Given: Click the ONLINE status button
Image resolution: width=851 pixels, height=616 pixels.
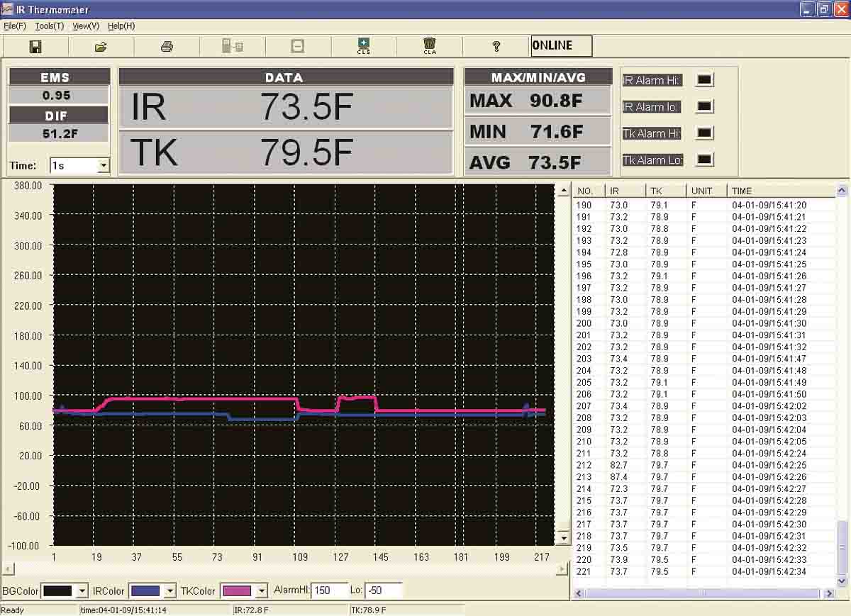Looking at the screenshot, I should [x=561, y=46].
